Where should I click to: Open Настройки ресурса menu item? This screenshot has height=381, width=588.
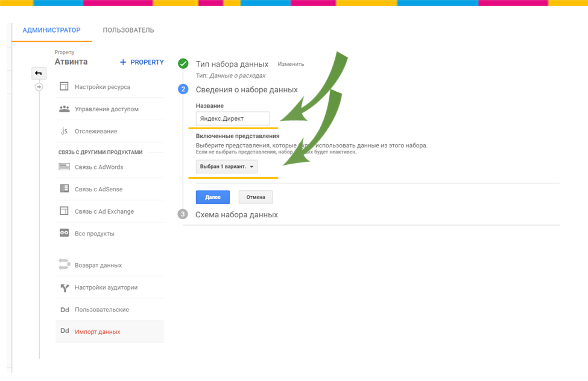[110, 87]
